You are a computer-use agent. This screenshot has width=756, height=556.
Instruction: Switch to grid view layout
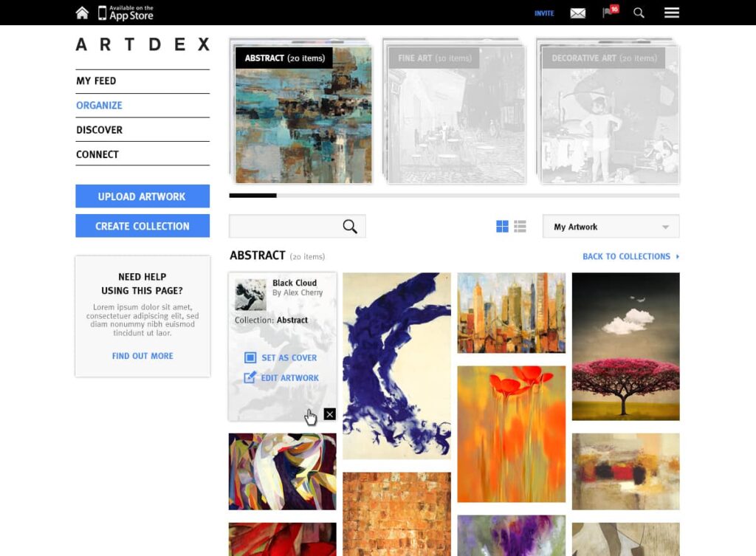(x=502, y=227)
